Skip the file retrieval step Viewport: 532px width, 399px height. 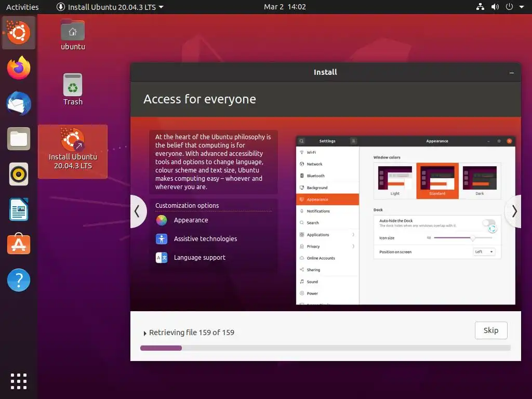[x=491, y=330]
